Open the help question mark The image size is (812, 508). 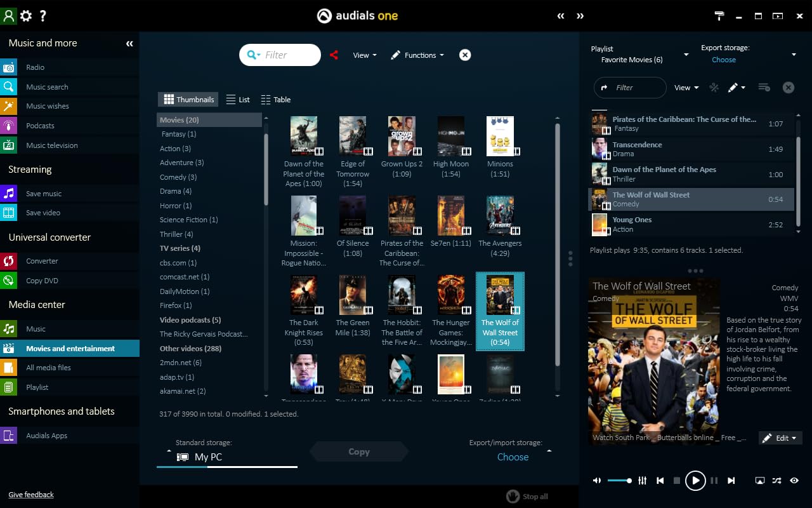(x=43, y=16)
